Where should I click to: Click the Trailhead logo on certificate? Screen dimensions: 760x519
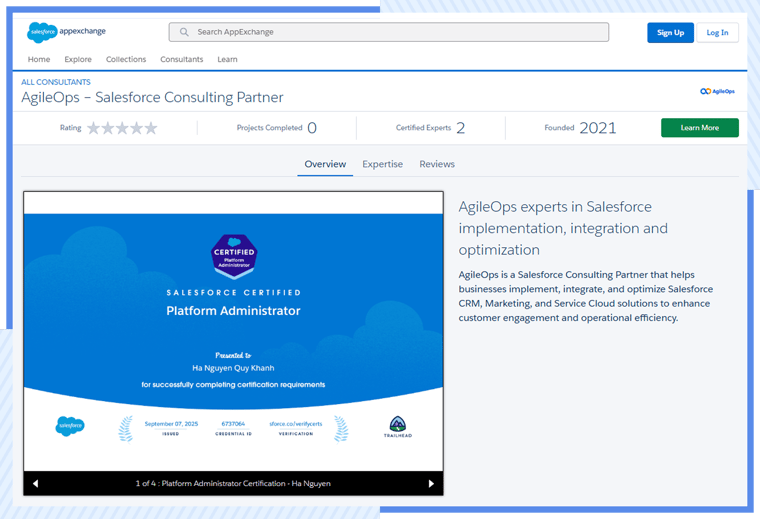pyautogui.click(x=397, y=427)
